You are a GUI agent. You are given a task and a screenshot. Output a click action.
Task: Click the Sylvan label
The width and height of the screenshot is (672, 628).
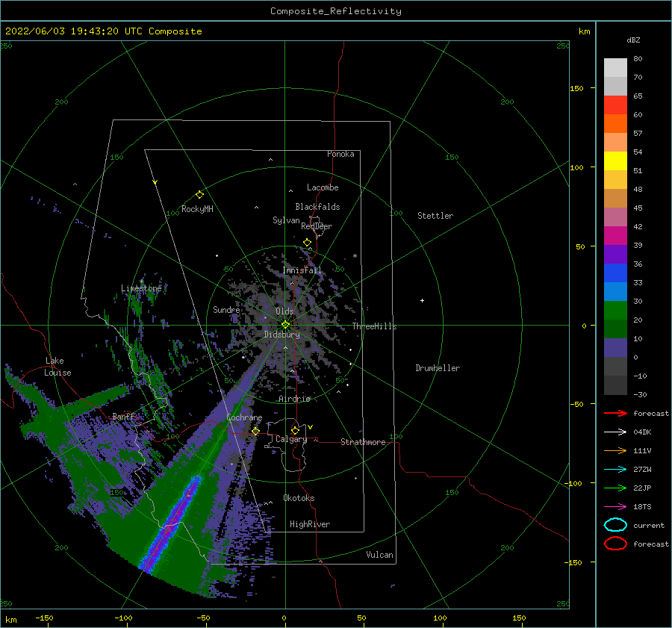point(286,220)
